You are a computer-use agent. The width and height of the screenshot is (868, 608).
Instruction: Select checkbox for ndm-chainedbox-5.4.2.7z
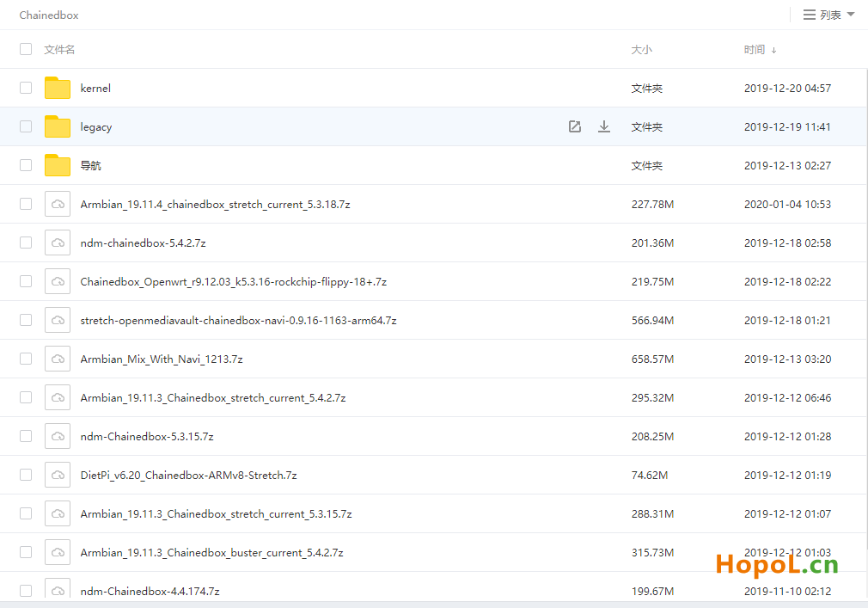coord(26,243)
